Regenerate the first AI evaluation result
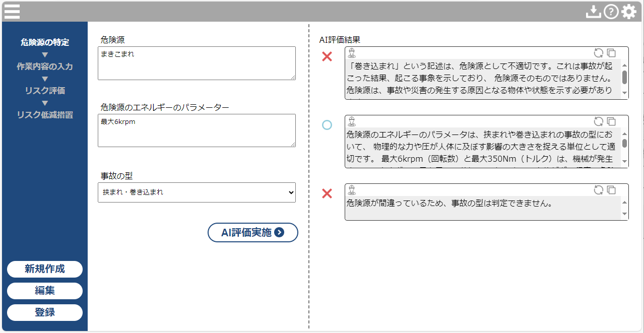This screenshot has width=644, height=333. click(599, 52)
